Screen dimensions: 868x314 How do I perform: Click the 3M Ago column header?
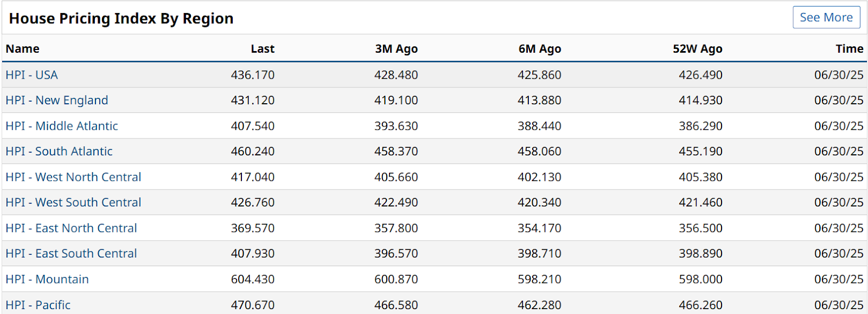tap(396, 49)
